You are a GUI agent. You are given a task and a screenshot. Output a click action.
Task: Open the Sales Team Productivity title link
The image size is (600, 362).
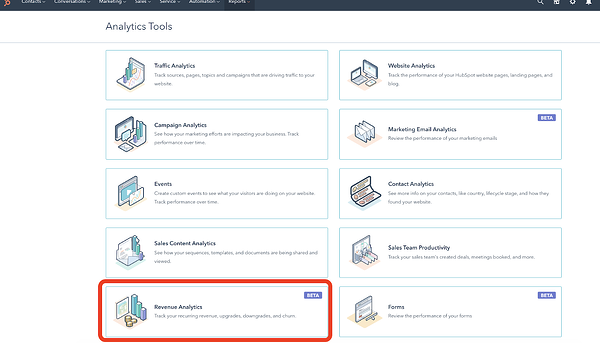[419, 248]
